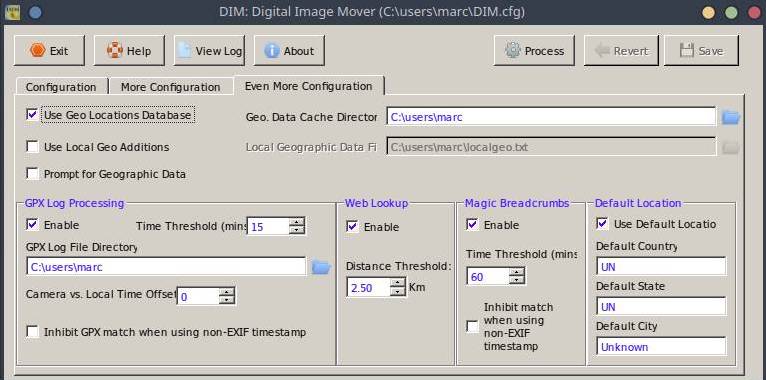Click the yellow minimize window button
Screen dimensions: 766x380
tap(708, 12)
